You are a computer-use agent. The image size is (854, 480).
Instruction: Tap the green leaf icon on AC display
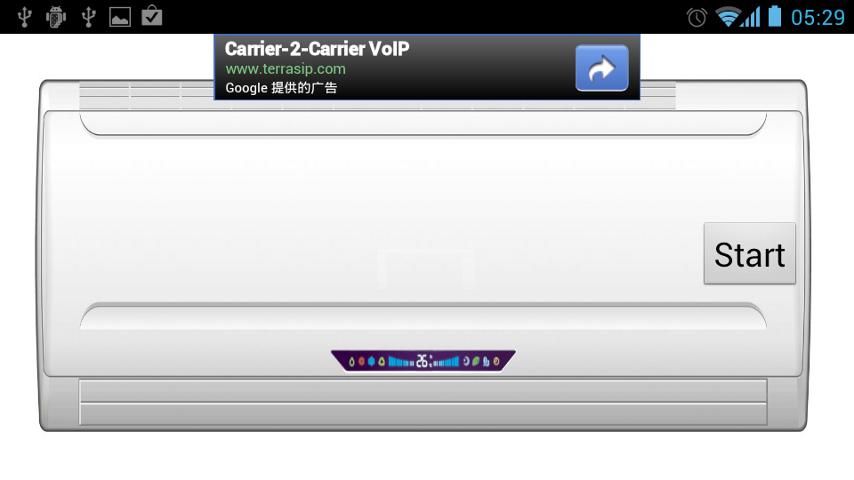tap(475, 361)
